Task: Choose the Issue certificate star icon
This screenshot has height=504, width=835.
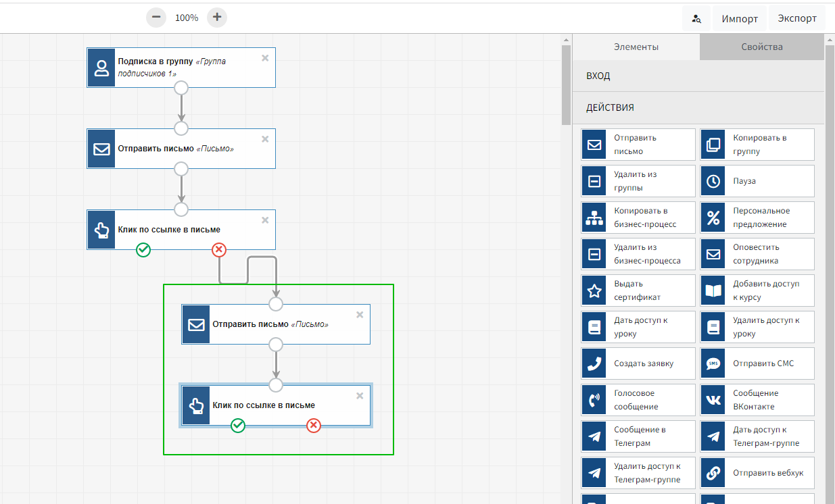Action: [594, 291]
